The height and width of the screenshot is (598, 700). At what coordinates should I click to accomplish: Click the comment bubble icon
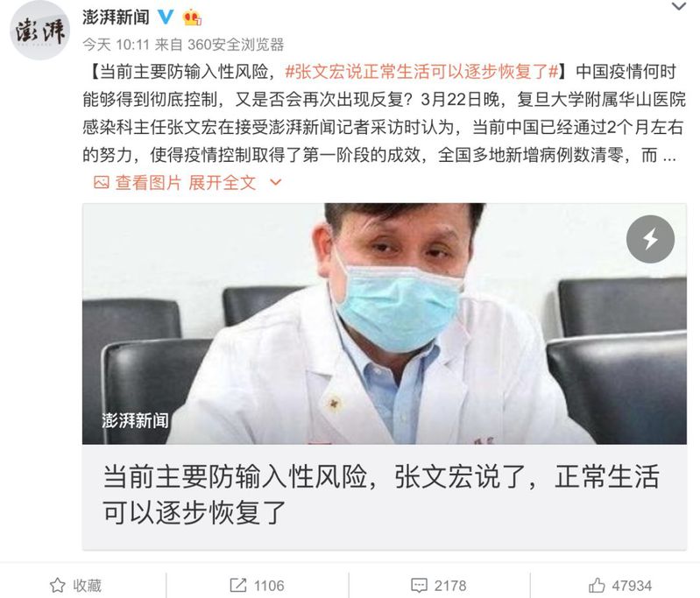pyautogui.click(x=419, y=585)
